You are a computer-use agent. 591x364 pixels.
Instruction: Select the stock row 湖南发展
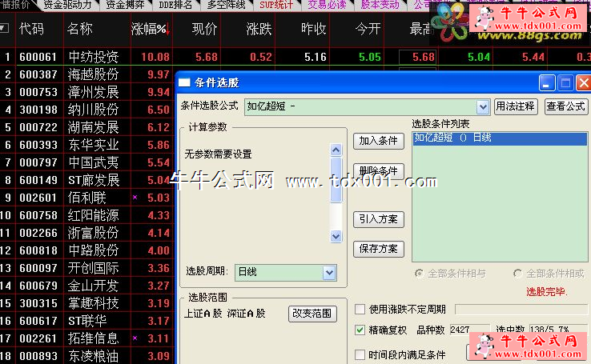coord(94,127)
